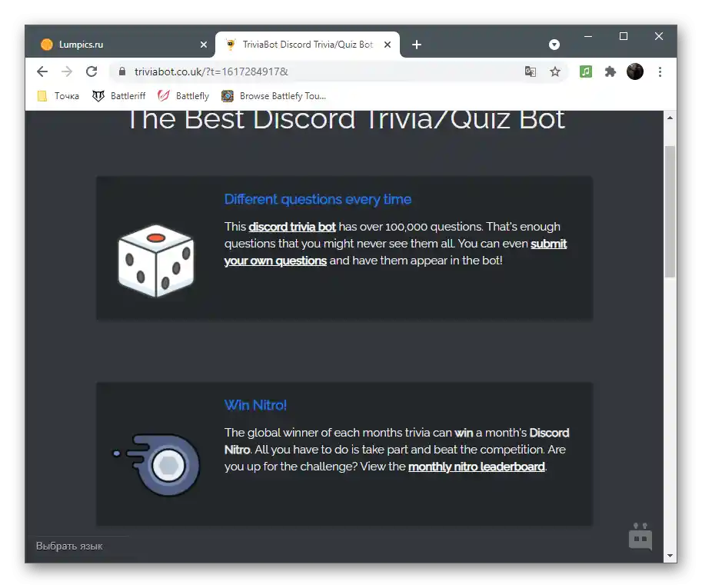This screenshot has height=588, width=702.
Task: Open the Browse Battlefy Tou... bookmark
Action: pyautogui.click(x=274, y=96)
